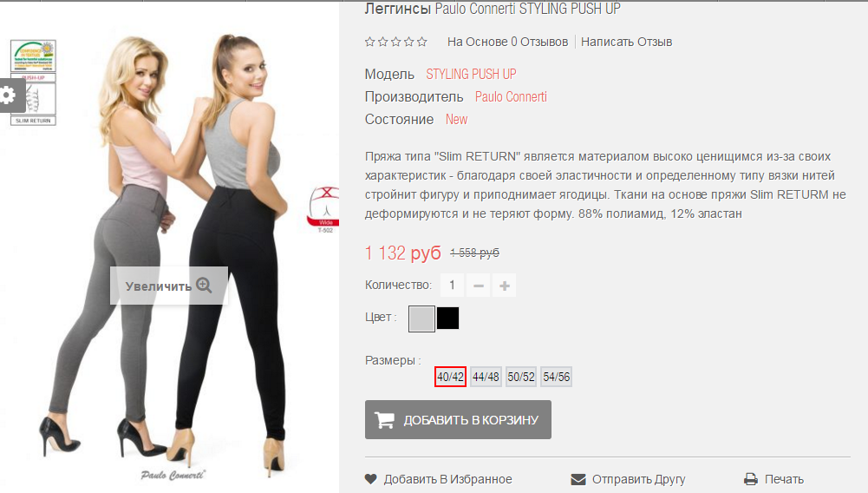Click the quantity input field
The width and height of the screenshot is (868, 493).
pyautogui.click(x=453, y=286)
